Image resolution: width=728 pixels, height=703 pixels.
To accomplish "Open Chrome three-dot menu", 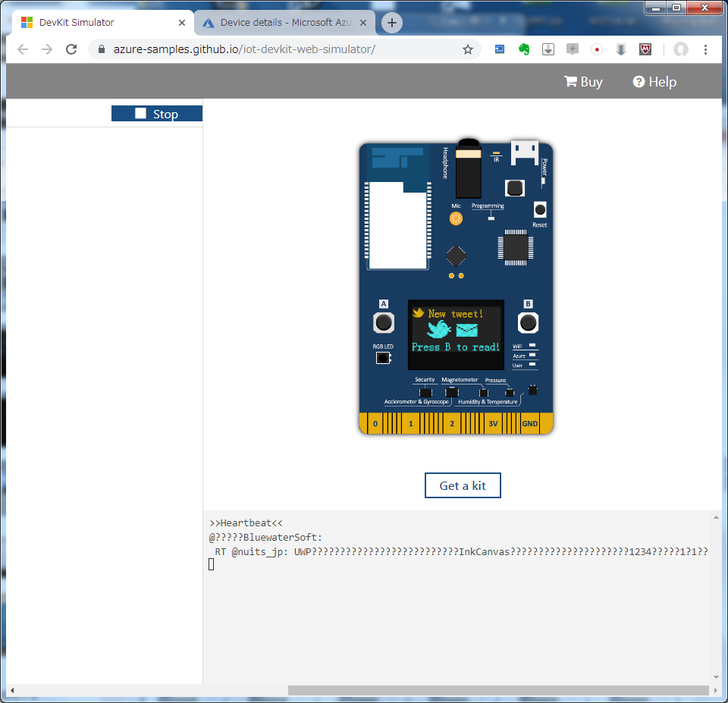I will [x=705, y=49].
